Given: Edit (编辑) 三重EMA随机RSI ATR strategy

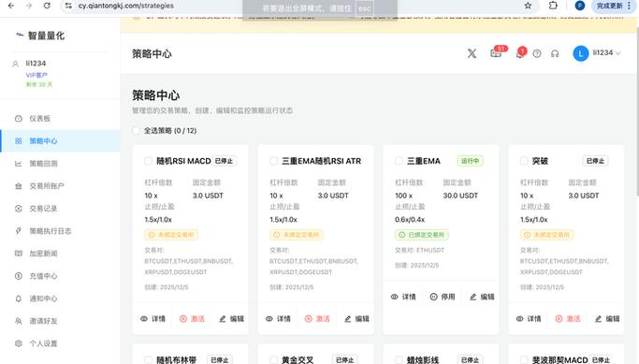Looking at the screenshot, I should [356, 319].
